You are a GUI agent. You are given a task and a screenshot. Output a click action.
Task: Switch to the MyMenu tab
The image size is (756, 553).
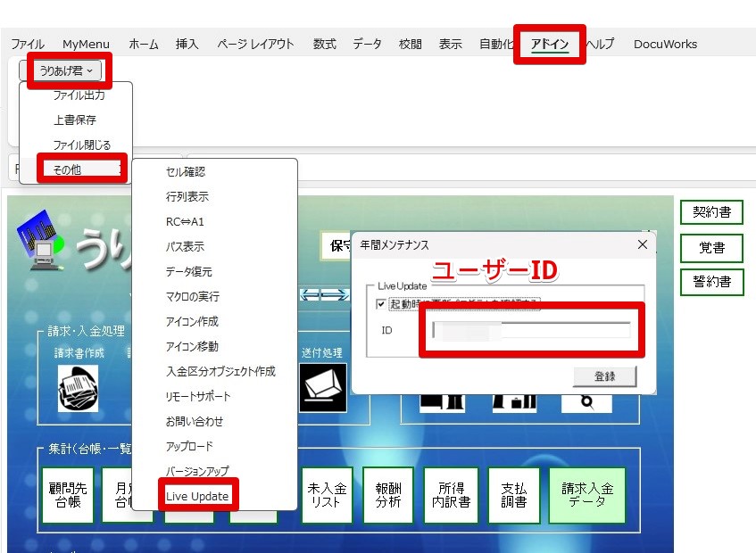click(86, 44)
